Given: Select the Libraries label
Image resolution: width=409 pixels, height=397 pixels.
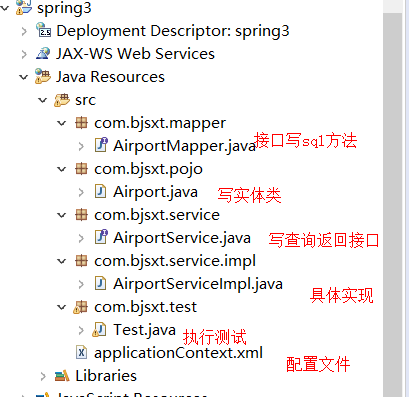Looking at the screenshot, I should 106,376.
